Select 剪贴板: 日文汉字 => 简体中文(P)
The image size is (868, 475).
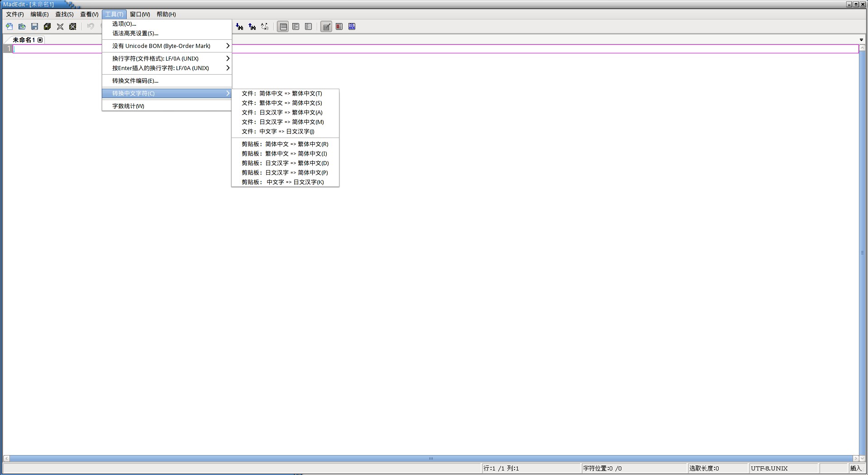click(x=285, y=173)
